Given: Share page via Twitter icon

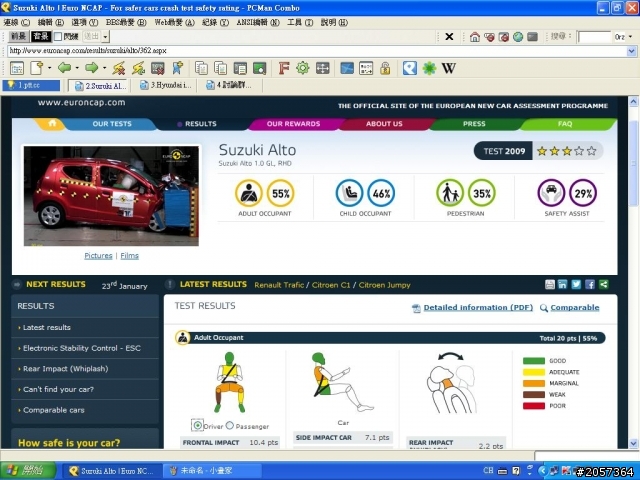Looking at the screenshot, I should [576, 284].
